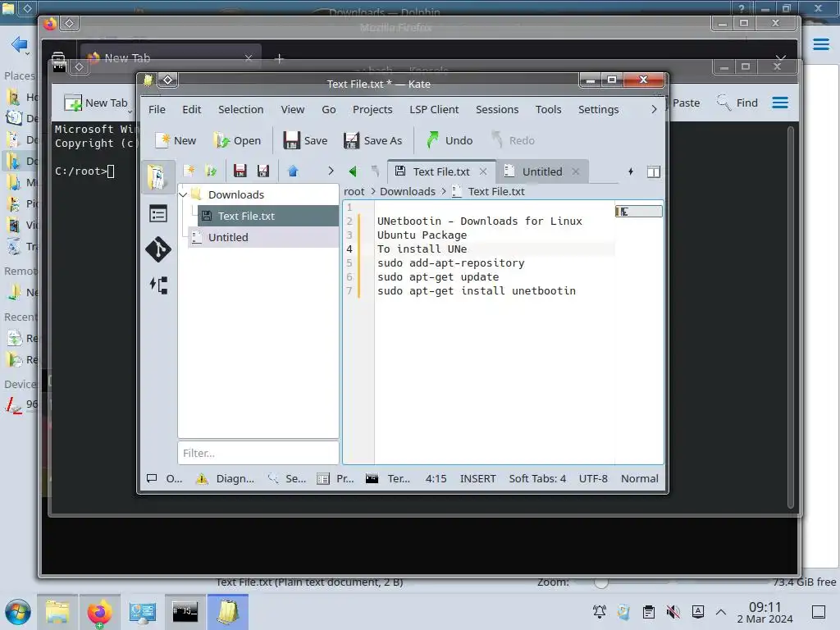Click the save-as icon in Documents panel
Image resolution: width=840 pixels, height=630 pixels.
click(262, 171)
